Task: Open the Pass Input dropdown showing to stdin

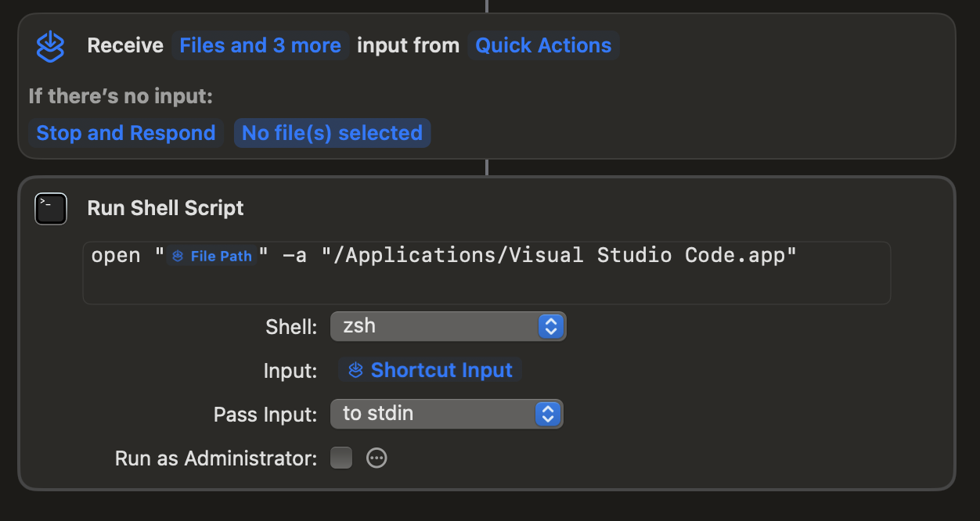Action: click(x=445, y=414)
